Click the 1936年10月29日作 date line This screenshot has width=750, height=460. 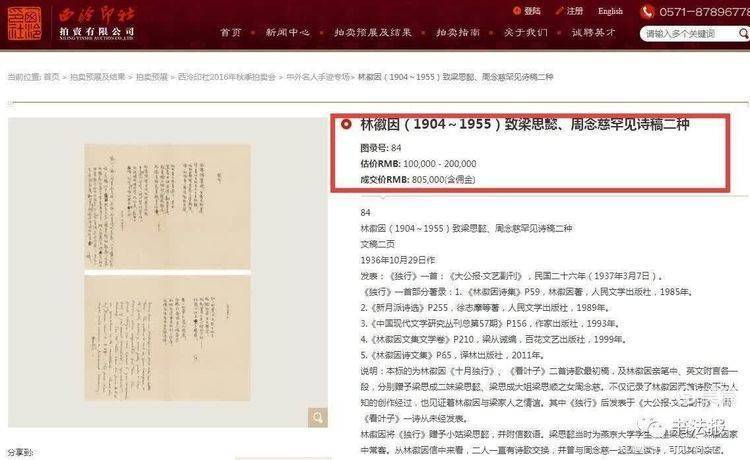coord(398,260)
